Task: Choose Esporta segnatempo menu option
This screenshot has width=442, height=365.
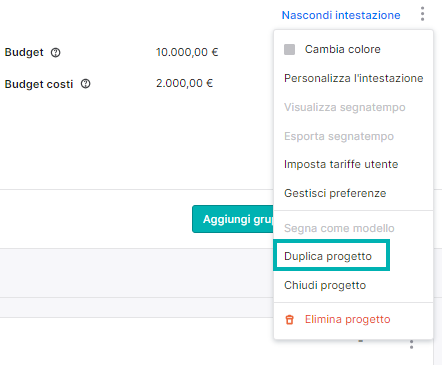Action: click(339, 136)
